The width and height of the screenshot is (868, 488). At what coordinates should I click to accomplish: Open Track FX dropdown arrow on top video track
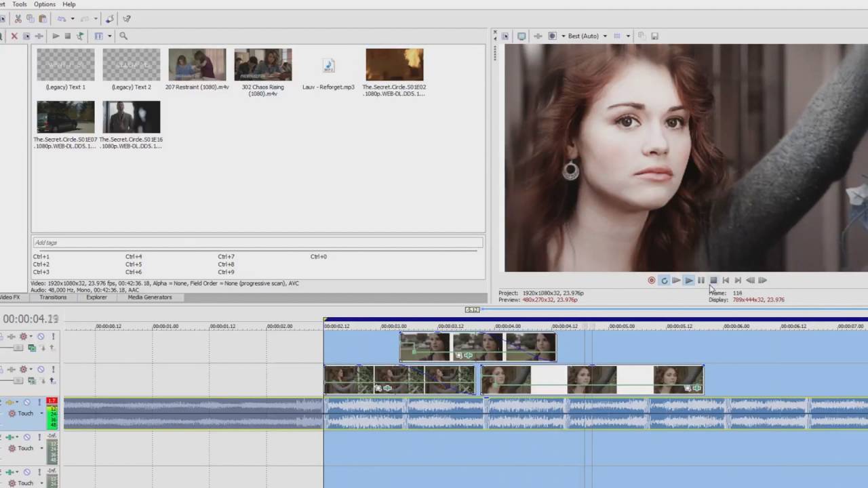coord(31,336)
